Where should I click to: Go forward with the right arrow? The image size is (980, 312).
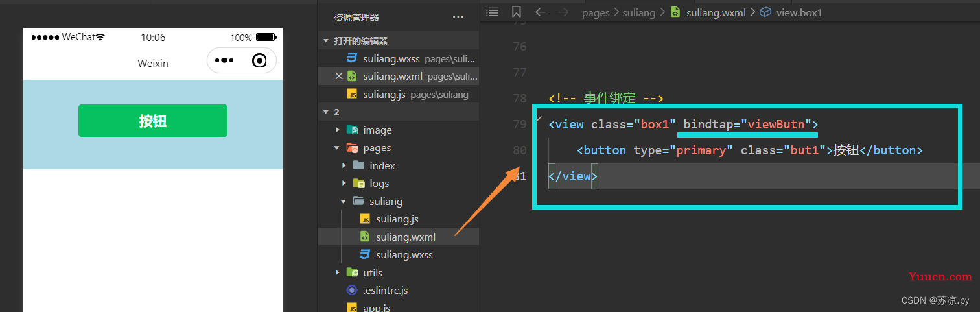(564, 12)
